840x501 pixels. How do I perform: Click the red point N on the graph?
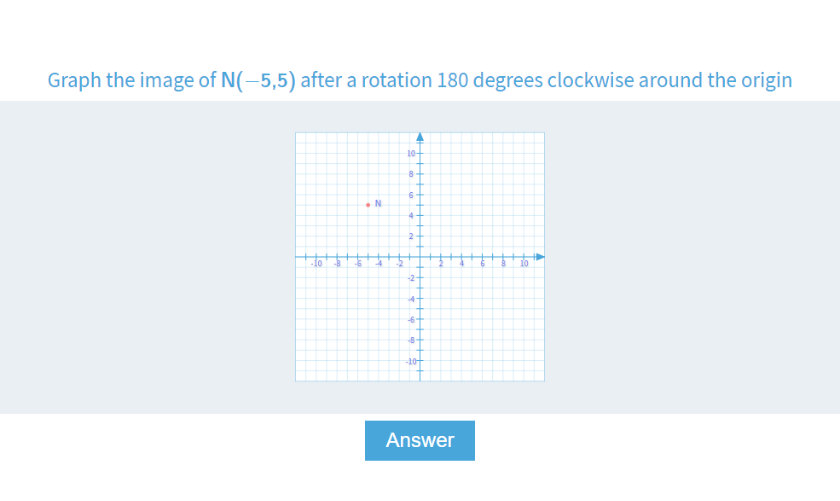(x=368, y=205)
